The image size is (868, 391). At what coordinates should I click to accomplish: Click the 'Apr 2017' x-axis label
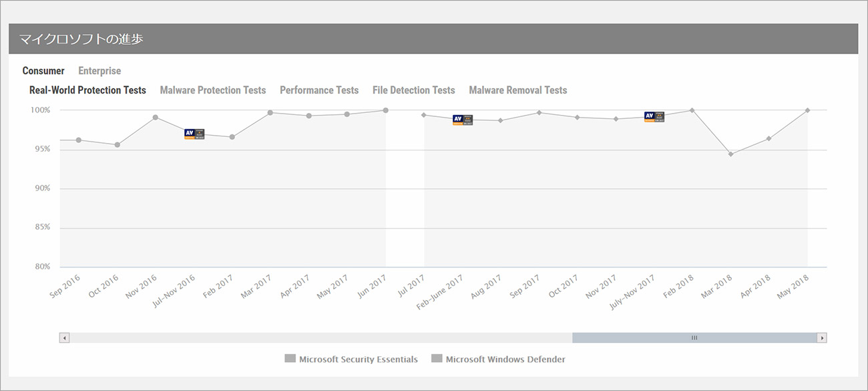tap(294, 286)
